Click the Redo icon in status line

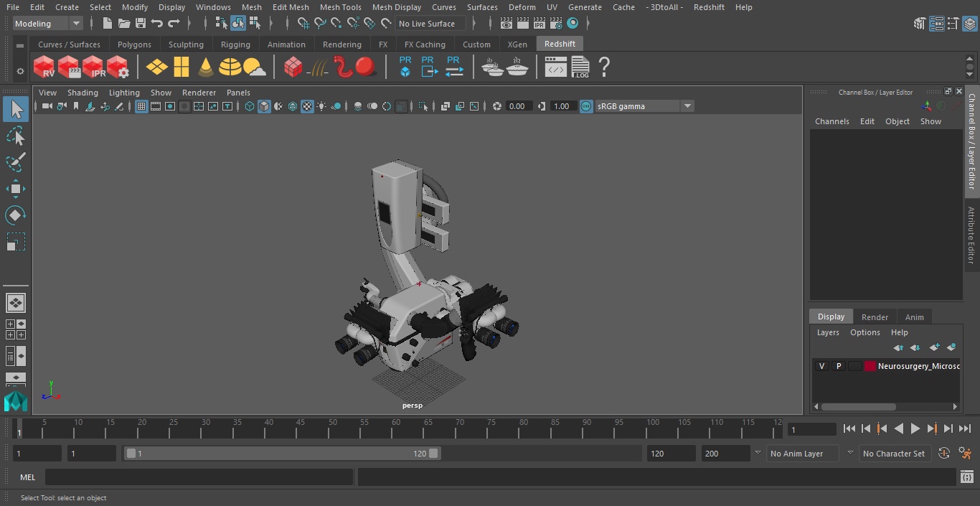(174, 24)
